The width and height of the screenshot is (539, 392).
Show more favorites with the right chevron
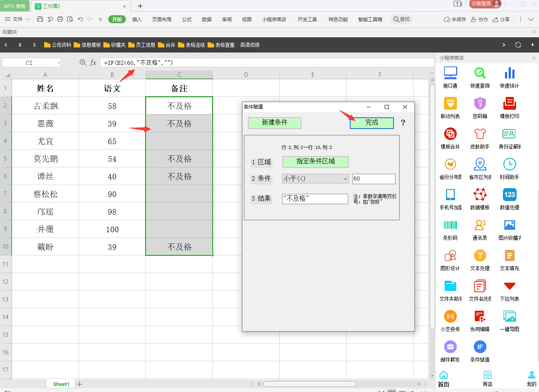tap(504, 45)
